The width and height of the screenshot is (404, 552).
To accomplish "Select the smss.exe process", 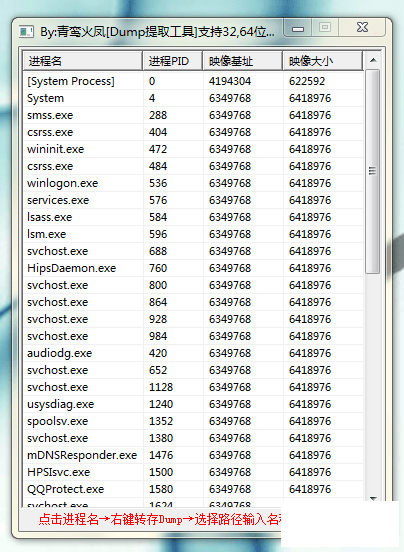I will (x=193, y=115).
